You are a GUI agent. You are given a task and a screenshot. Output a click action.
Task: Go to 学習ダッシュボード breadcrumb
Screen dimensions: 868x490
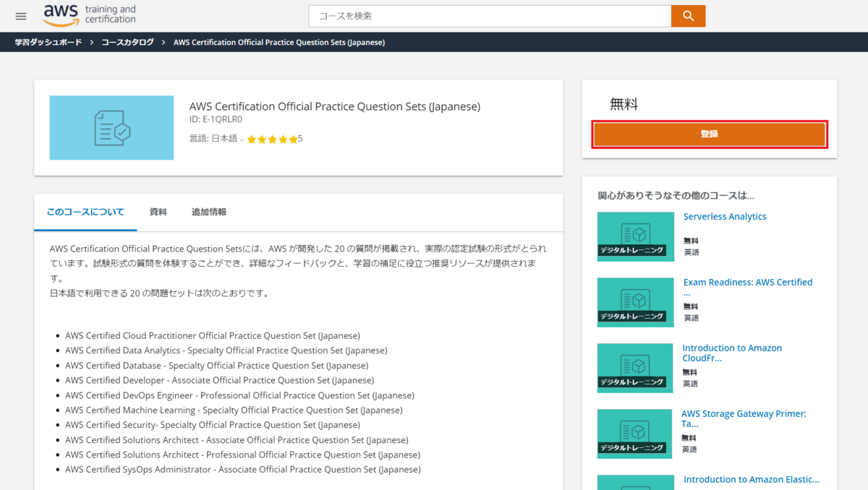coord(48,43)
